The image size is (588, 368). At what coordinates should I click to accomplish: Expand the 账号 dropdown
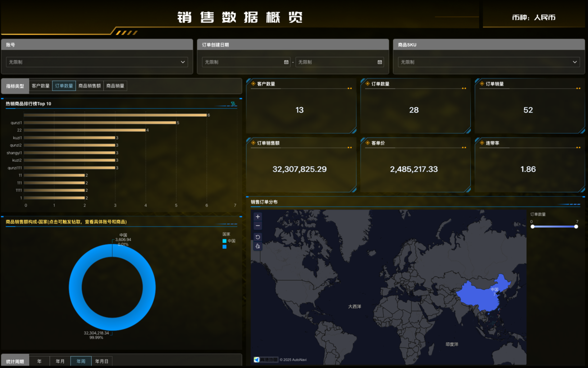coord(97,62)
